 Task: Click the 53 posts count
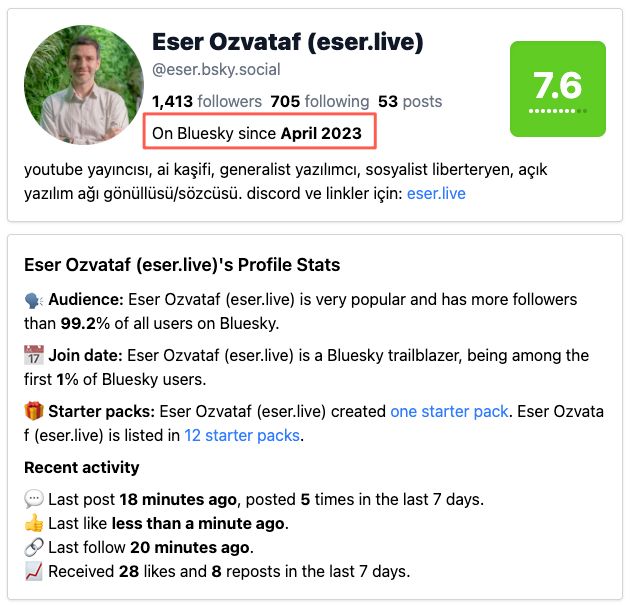pos(410,101)
